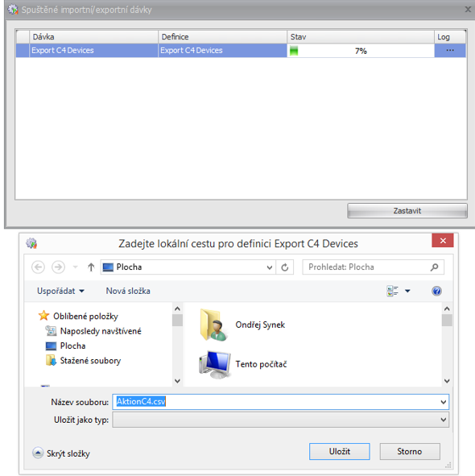Click the search magnifier icon
The image size is (475, 476).
(x=434, y=267)
